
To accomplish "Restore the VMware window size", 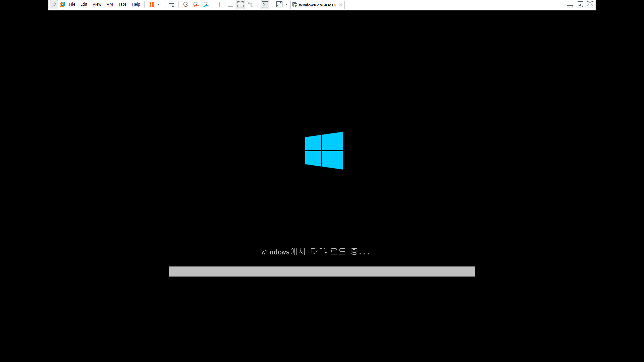I will [x=580, y=4].
